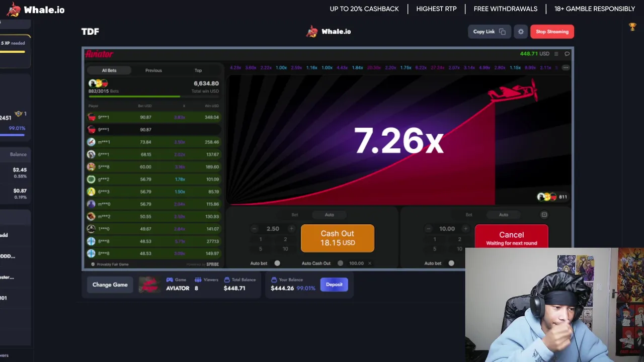
Task: Switch to the Top bets tab
Action: pos(198,70)
